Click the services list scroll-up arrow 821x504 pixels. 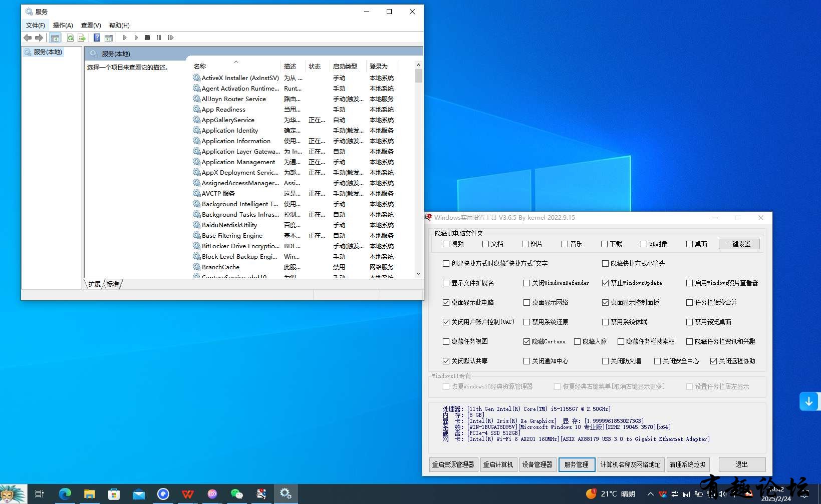click(419, 65)
